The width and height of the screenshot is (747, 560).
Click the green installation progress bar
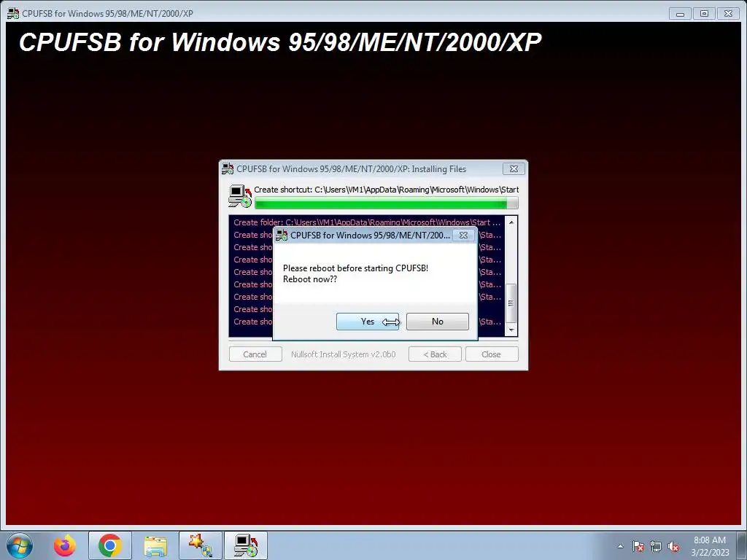coord(386,204)
